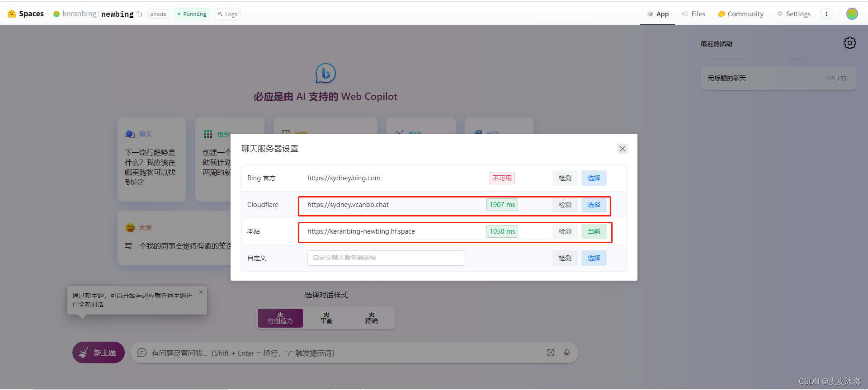868x390 pixels.
Task: Click the 不可用 status badge
Action: click(x=502, y=178)
